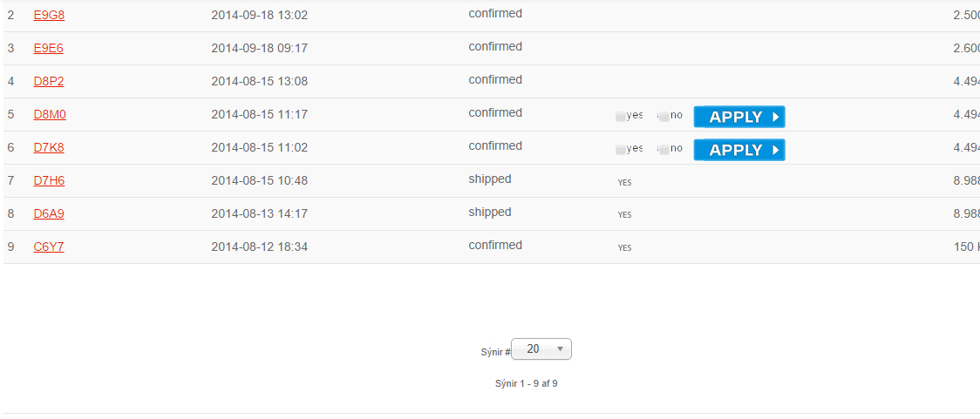Click the "Sýnir 1 - 9 af 9" pagination text
The width and height of the screenshot is (980, 419).
pos(526,383)
